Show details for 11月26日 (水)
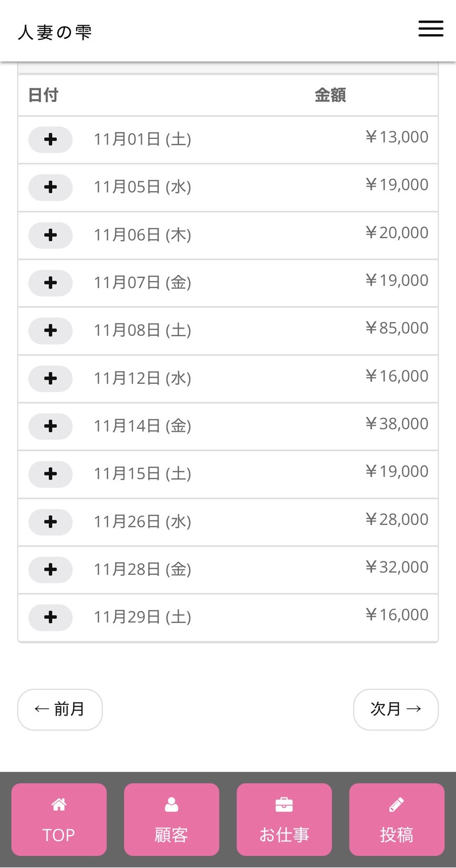The height and width of the screenshot is (868, 456). click(50, 522)
